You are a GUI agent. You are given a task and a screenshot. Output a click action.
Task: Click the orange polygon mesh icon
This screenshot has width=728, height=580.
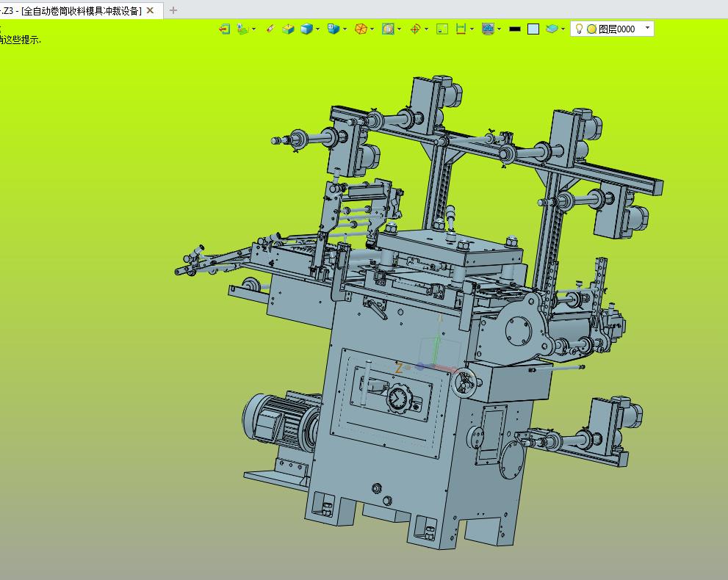click(x=361, y=29)
